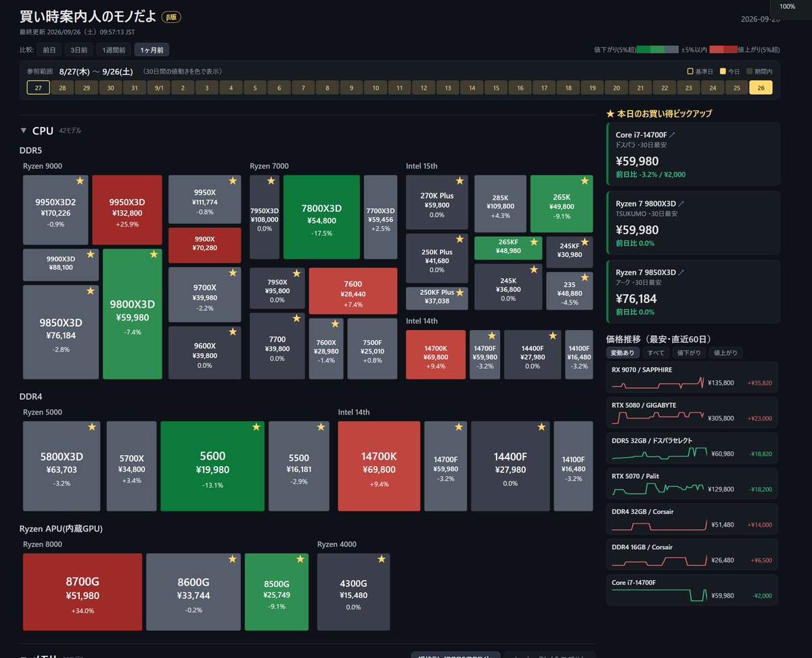The width and height of the screenshot is (812, 658).
Task: Set comparison to 3日前
Action: [78, 49]
